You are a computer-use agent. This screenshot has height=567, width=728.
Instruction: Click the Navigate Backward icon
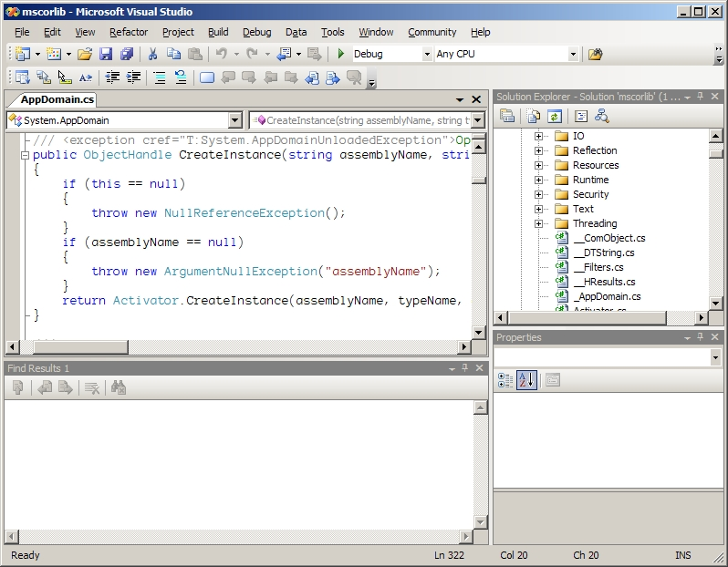[284, 55]
